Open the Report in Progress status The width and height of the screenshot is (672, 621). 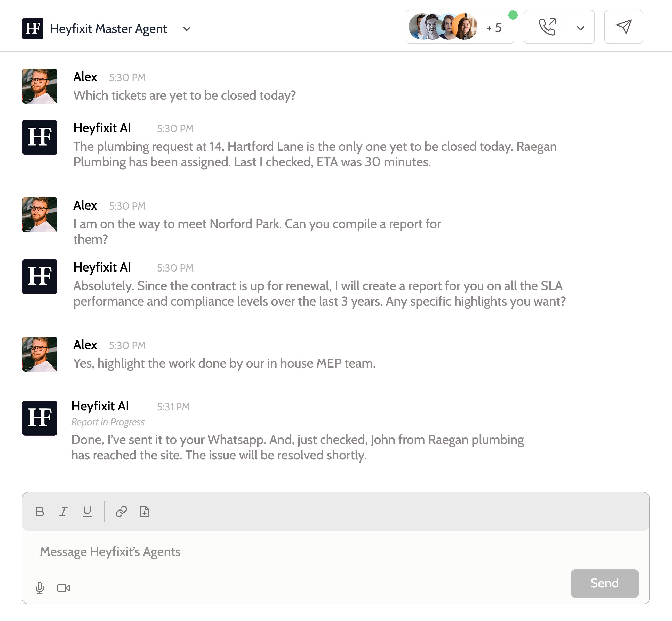click(x=108, y=422)
